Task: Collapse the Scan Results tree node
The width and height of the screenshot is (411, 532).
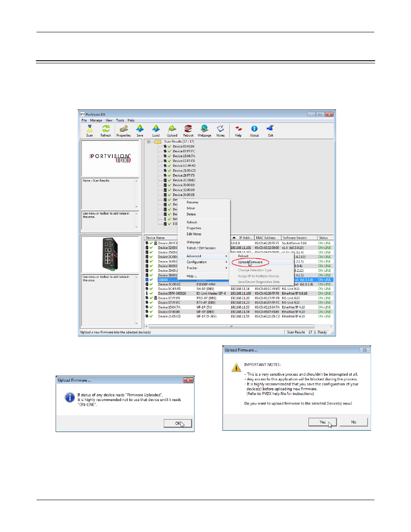Action: [x=149, y=141]
